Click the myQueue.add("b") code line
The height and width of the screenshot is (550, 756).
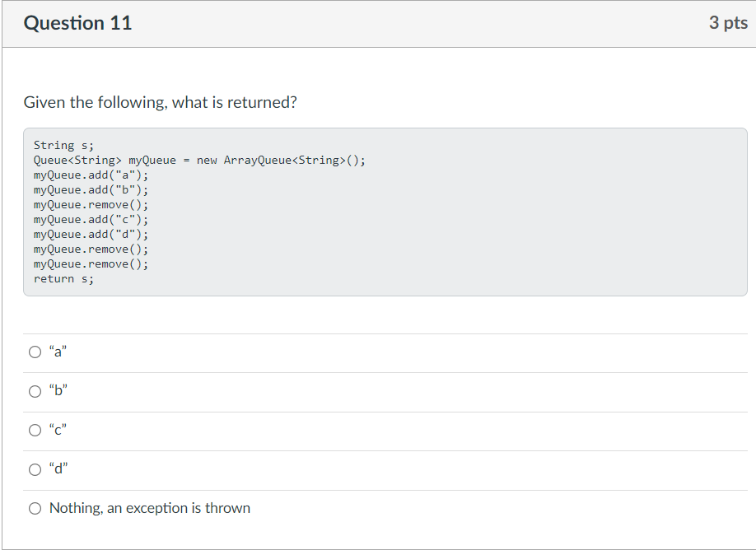tap(91, 190)
